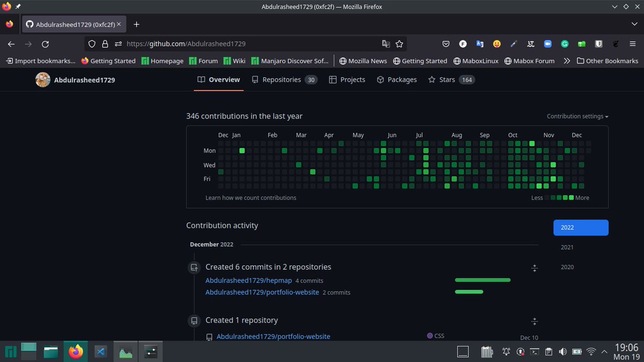
Task: Open the page translate icon in address bar
Action: pyautogui.click(x=385, y=44)
